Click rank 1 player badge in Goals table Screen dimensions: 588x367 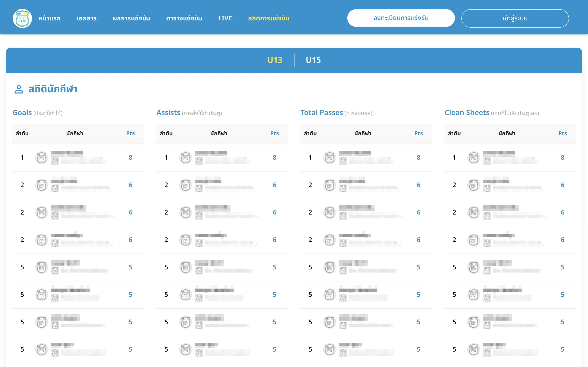tap(41, 158)
